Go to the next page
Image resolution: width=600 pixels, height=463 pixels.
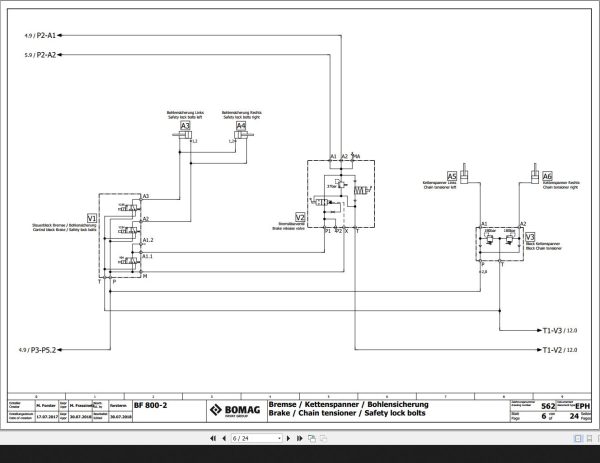289,439
